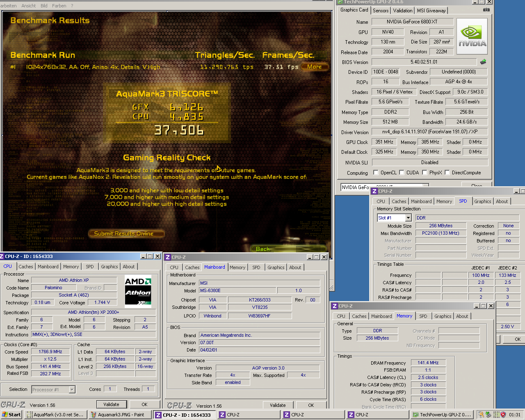
Task: Click the Core Speed value 1766.9 MHz
Action: click(50, 352)
